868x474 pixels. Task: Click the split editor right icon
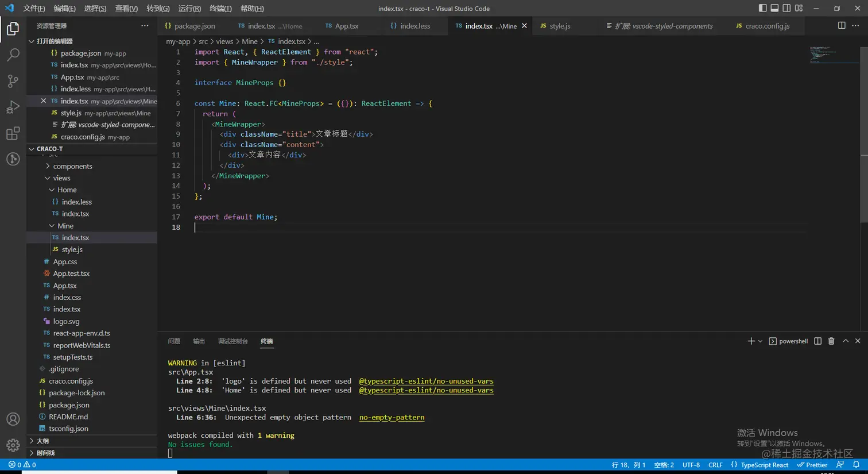click(x=841, y=26)
